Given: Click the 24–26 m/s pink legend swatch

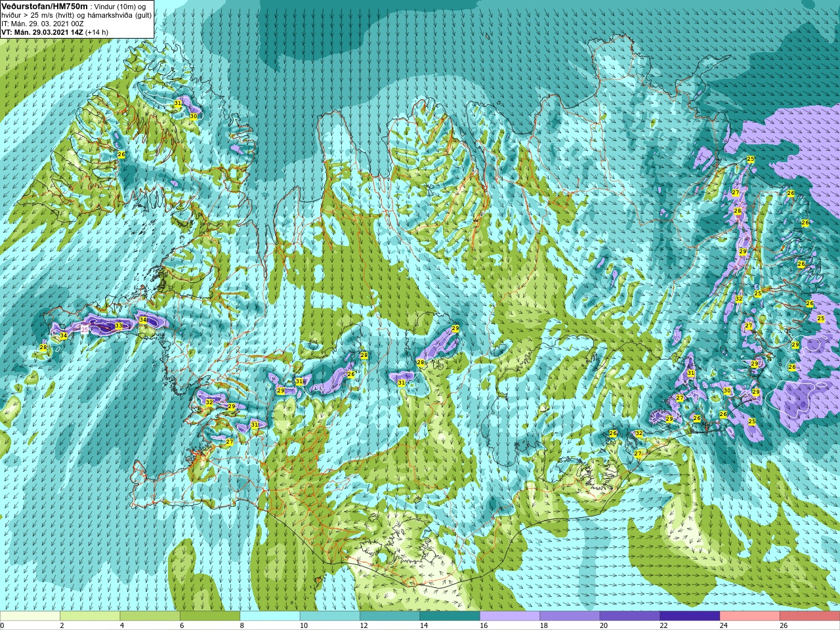Looking at the screenshot, I should 749,616.
